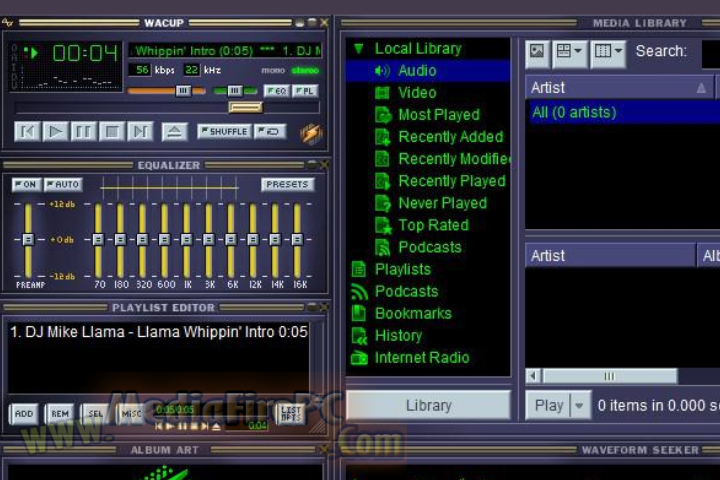Click the balance slider handle
The image size is (720, 480).
(235, 91)
